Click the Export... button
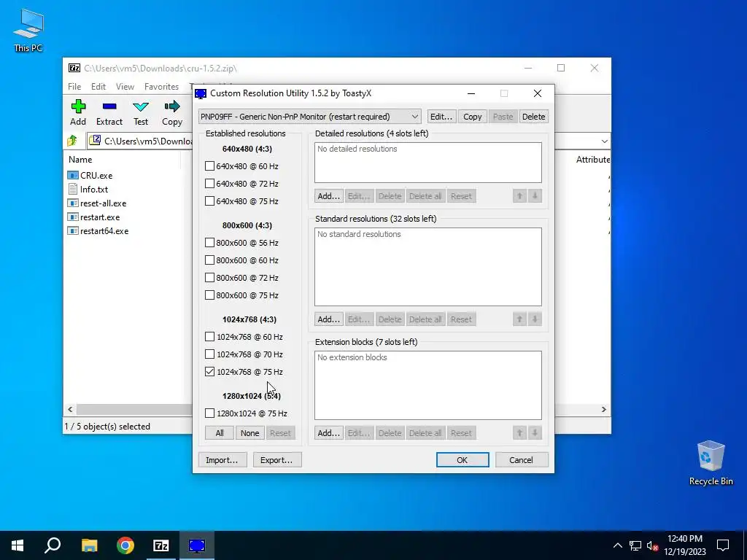Screen dimensions: 747x560 pyautogui.click(x=276, y=461)
